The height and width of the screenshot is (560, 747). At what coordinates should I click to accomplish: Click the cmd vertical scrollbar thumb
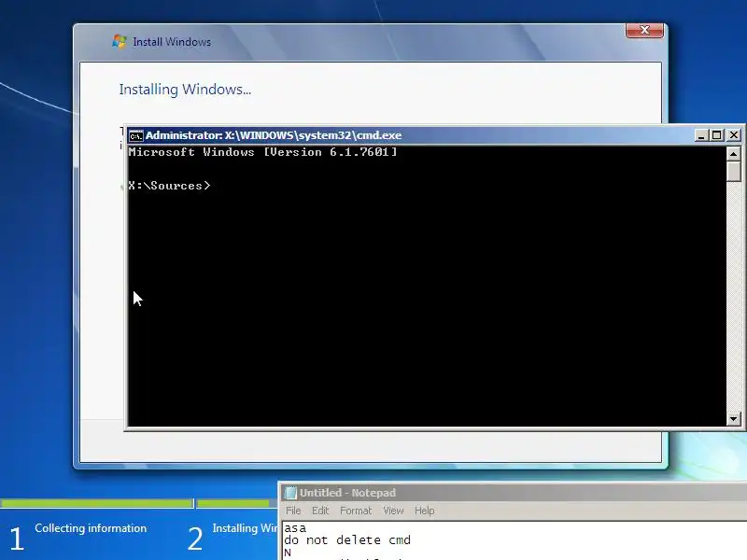click(x=733, y=172)
